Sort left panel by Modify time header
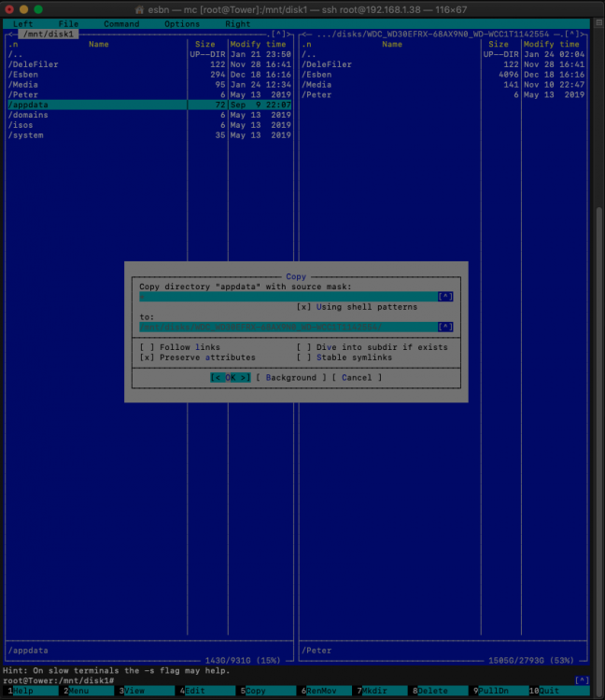The image size is (605, 700). tap(258, 44)
